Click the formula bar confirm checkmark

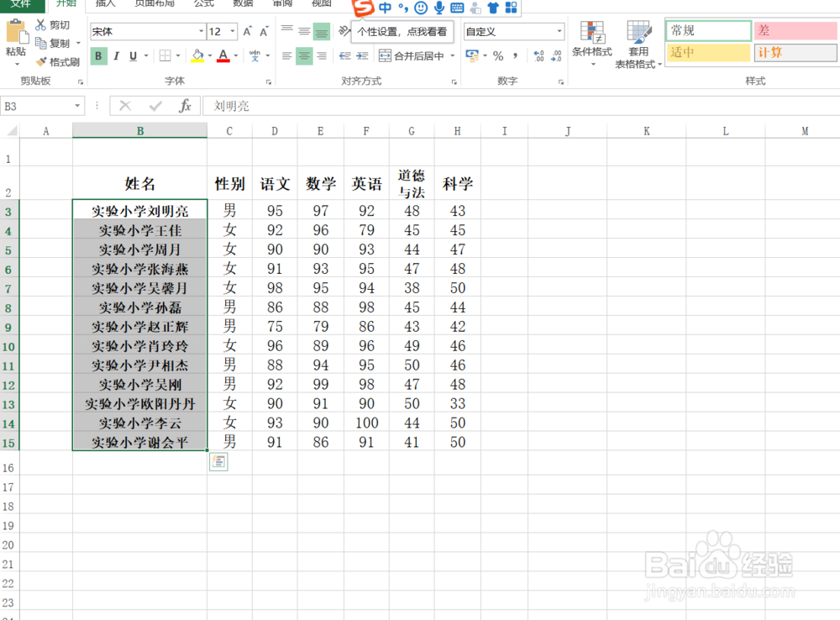tap(155, 106)
